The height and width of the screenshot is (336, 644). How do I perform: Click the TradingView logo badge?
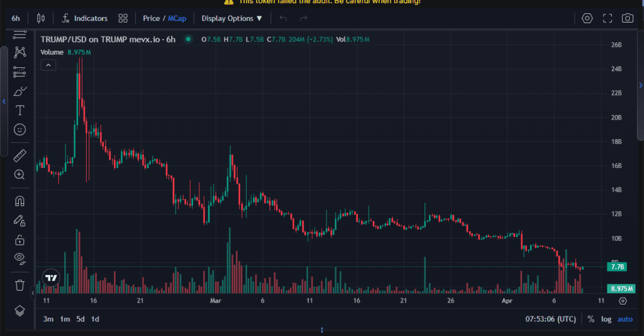51,278
